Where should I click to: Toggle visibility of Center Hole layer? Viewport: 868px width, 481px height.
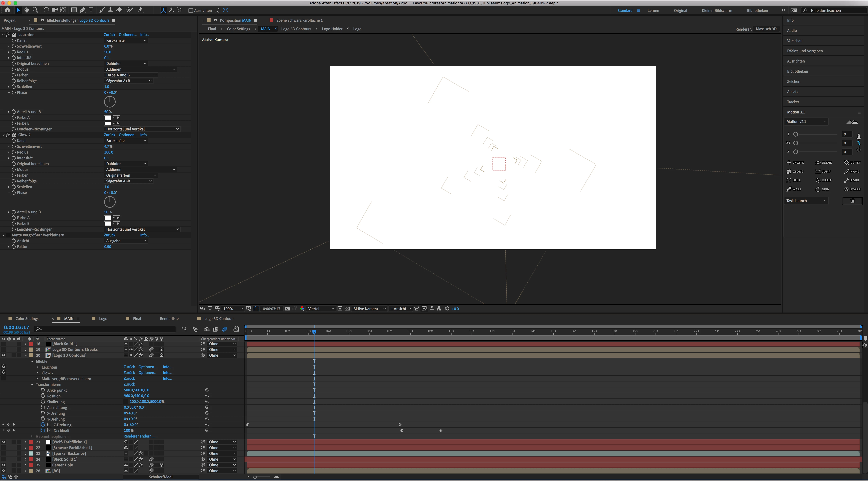coord(3,465)
